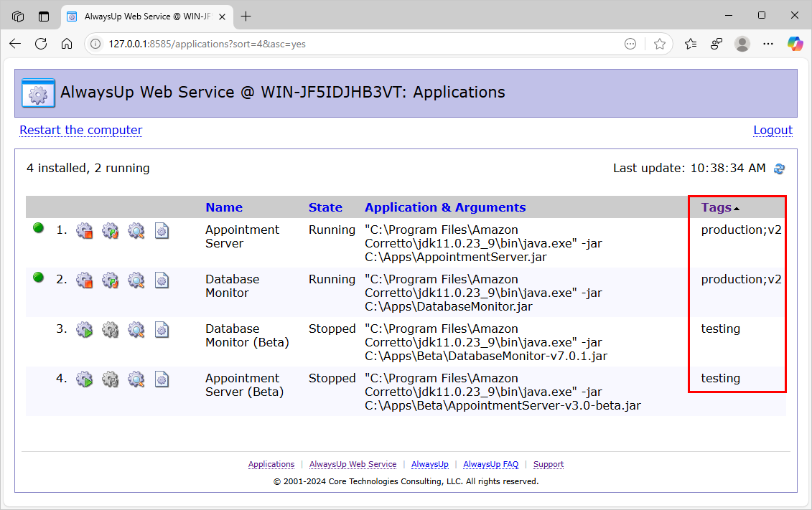Open the AlwaysUp footer link
Viewport: 812px width, 510px height.
click(x=430, y=465)
